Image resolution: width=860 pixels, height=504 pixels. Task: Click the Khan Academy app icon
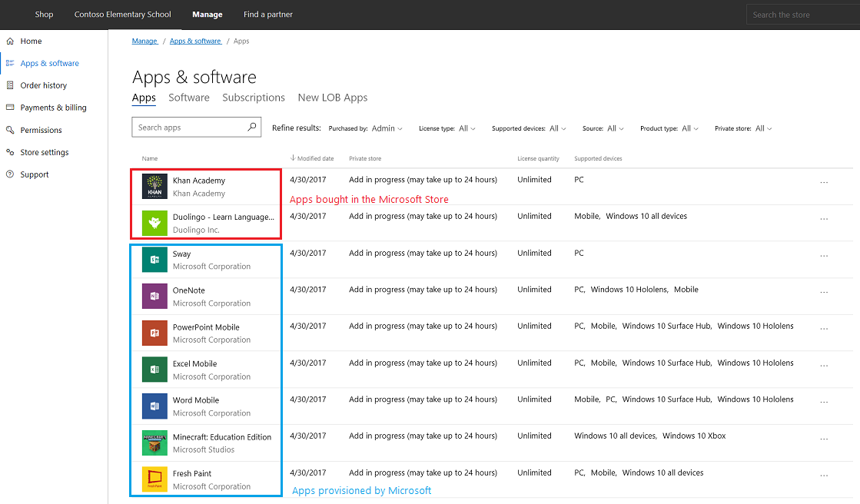pos(154,187)
